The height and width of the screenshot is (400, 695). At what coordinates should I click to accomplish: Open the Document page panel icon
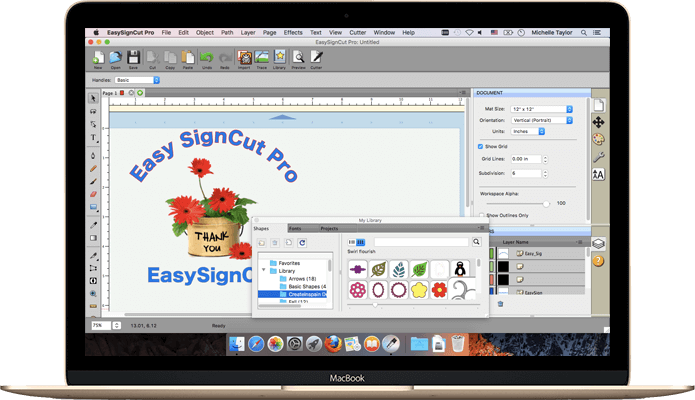(598, 105)
